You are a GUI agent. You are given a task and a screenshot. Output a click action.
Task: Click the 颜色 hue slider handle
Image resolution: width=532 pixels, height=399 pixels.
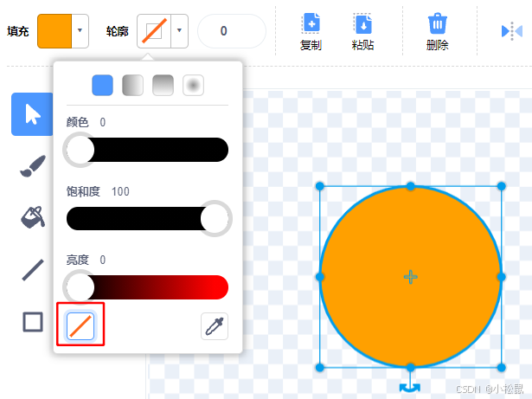click(x=80, y=150)
